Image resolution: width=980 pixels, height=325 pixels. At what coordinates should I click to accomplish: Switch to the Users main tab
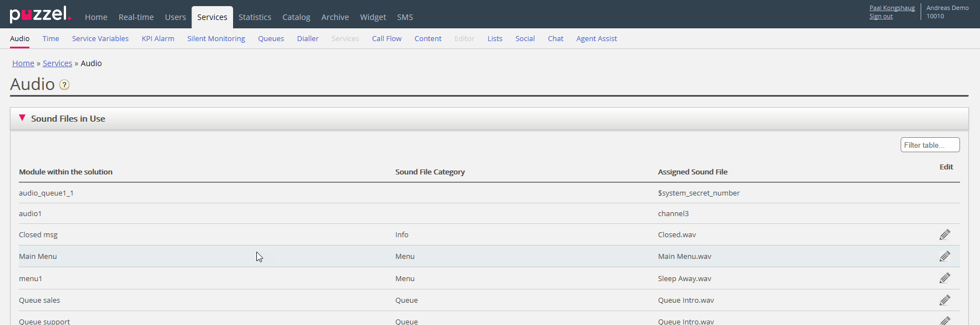click(175, 17)
